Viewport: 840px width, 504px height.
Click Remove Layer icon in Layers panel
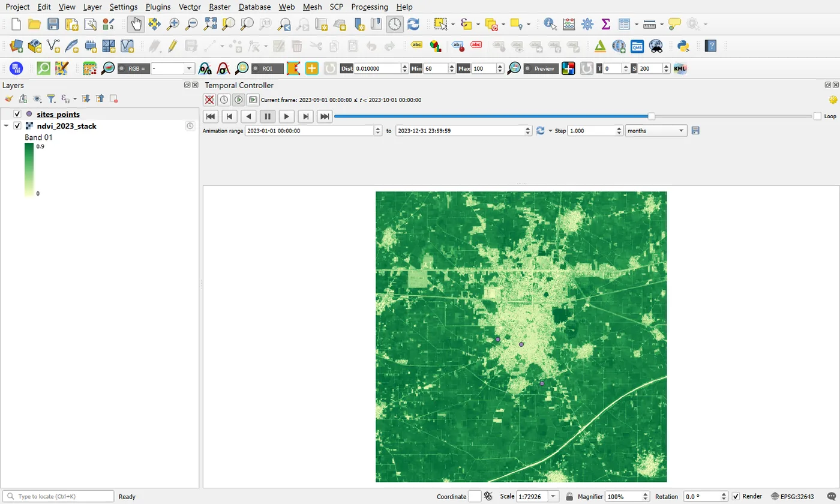coord(113,98)
